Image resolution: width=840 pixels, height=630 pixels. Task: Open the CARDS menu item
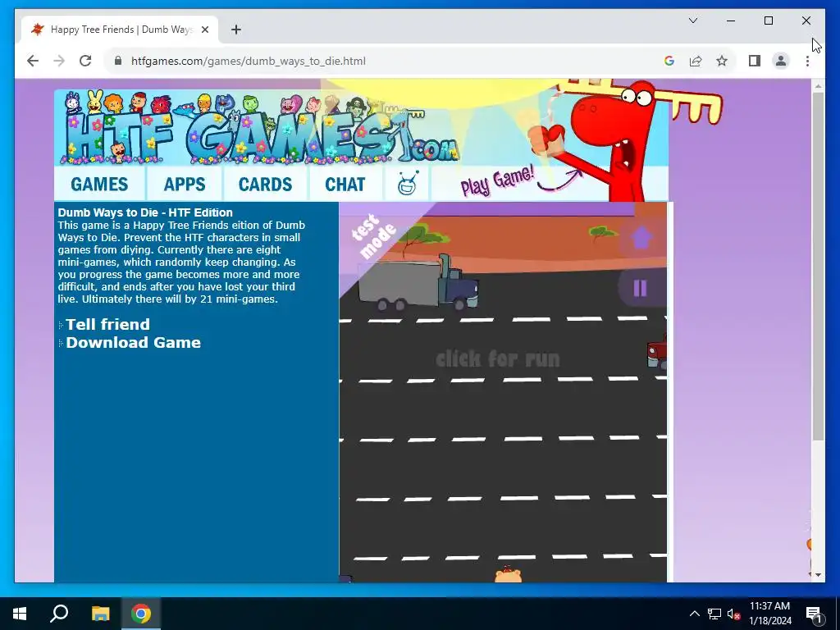coord(265,185)
